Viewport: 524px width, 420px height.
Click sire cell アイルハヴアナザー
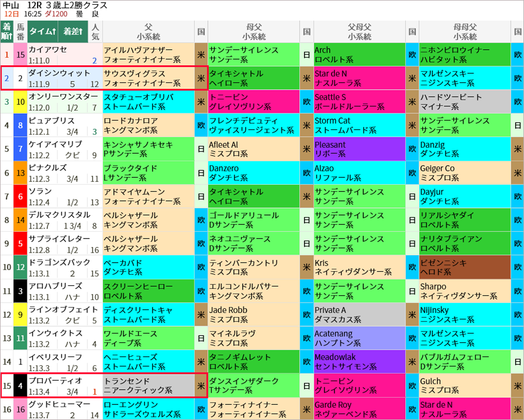[x=148, y=55]
